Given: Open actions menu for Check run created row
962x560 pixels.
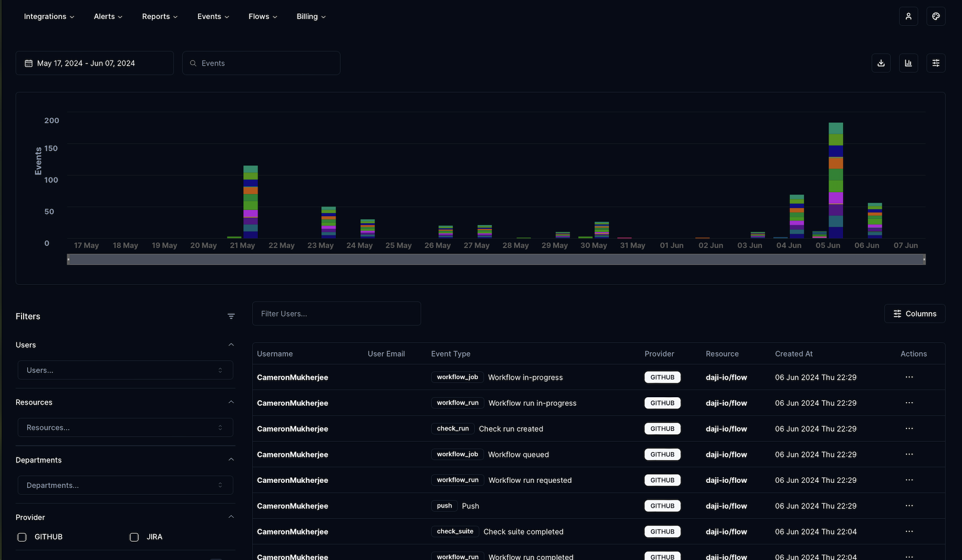Looking at the screenshot, I should (x=909, y=429).
